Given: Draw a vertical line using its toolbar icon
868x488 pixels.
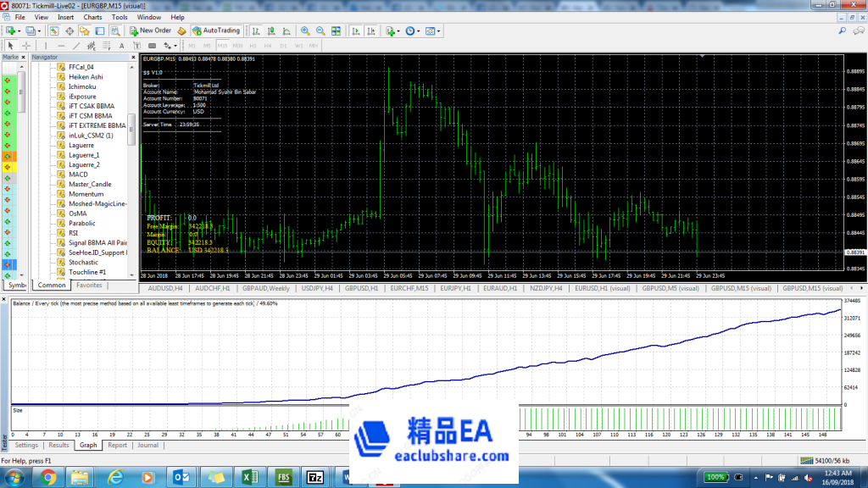Looking at the screenshot, I should click(x=44, y=45).
